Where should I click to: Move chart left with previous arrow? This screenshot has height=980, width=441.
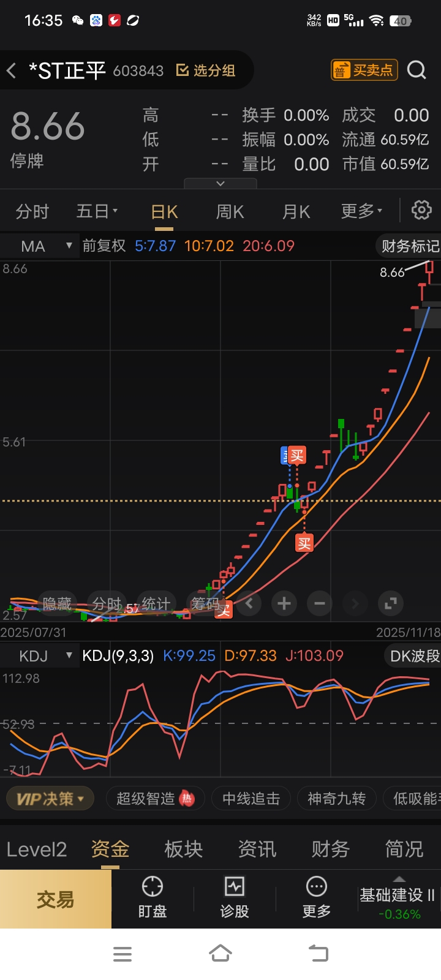coord(249,604)
